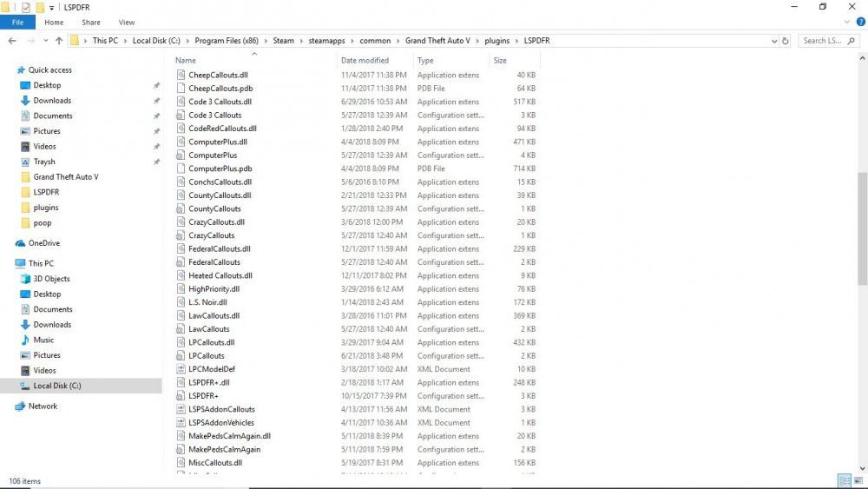Expand breadcrumb arrow after plugins
Screen dimensions: 868x489
516,41
